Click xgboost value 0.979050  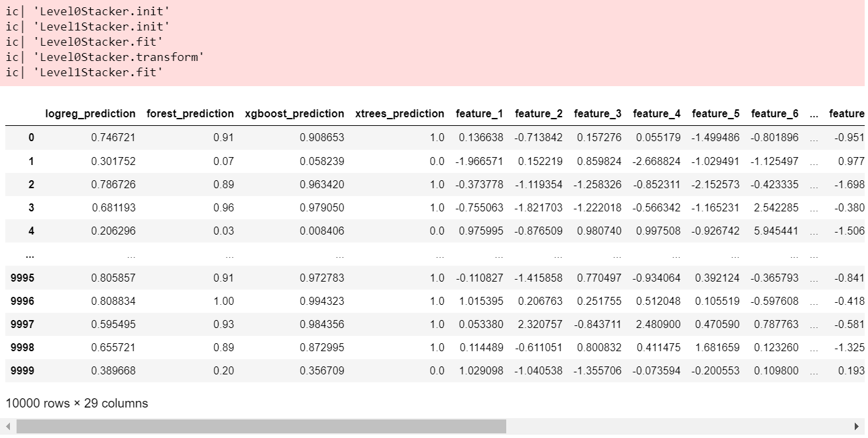[322, 207]
